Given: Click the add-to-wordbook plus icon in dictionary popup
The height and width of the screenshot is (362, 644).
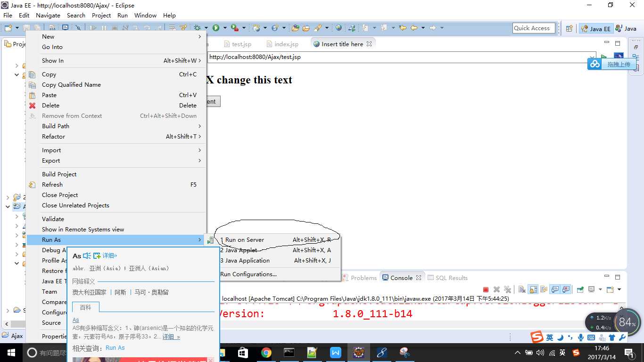Looking at the screenshot, I should pyautogui.click(x=97, y=256).
